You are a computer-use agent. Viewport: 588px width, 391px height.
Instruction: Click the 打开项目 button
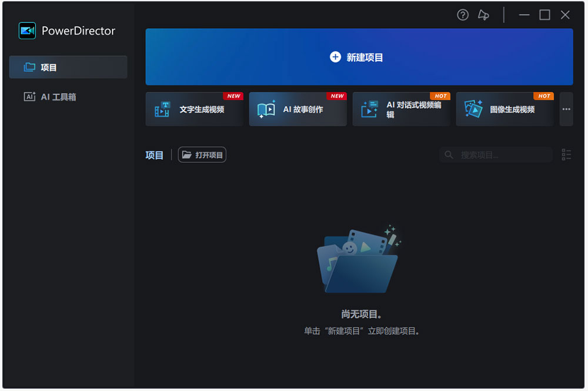[x=202, y=155]
